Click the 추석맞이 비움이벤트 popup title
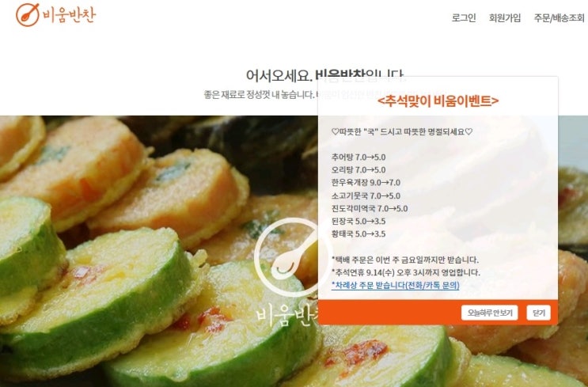588x387 pixels. coord(438,101)
